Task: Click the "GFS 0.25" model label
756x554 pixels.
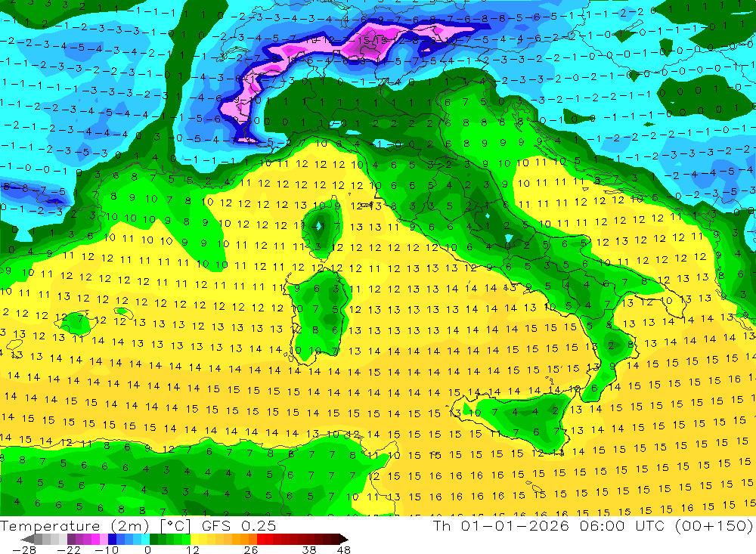Action: (x=239, y=525)
